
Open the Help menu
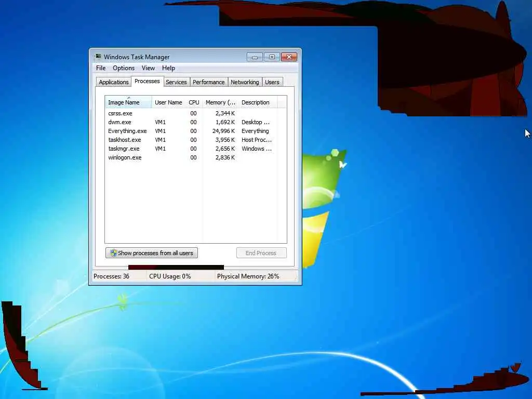[x=168, y=68]
